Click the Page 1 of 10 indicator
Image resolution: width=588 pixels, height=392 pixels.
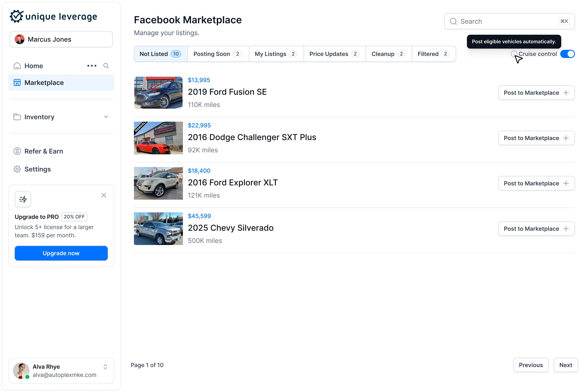(147, 365)
